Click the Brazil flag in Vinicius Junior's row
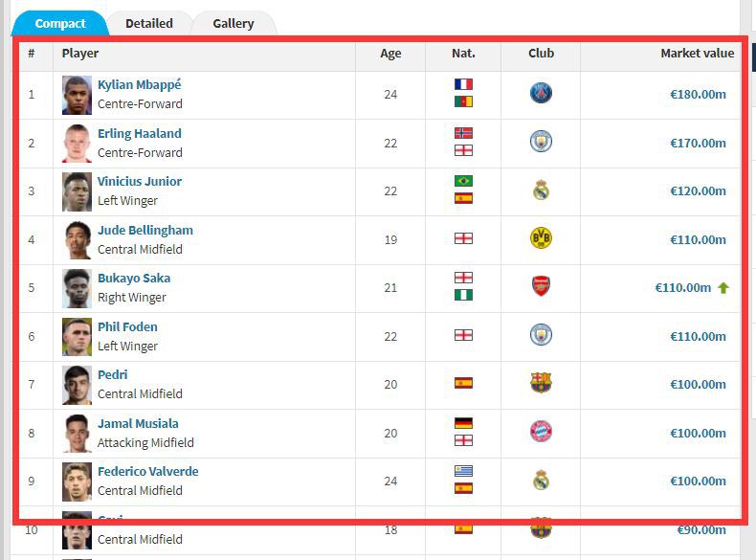 [x=463, y=181]
